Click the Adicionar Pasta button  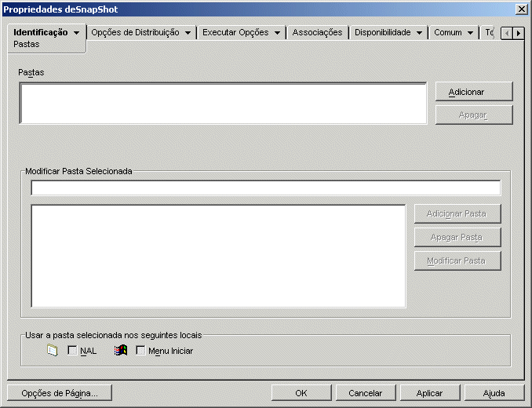(457, 213)
